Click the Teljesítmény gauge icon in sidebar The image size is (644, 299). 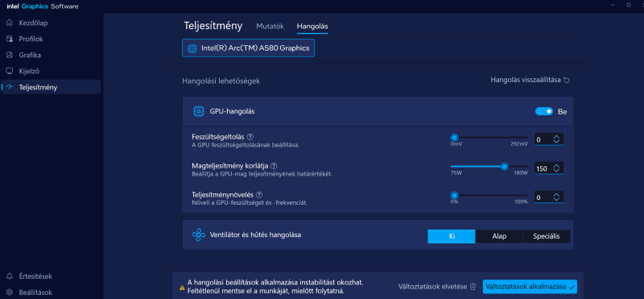coord(10,87)
